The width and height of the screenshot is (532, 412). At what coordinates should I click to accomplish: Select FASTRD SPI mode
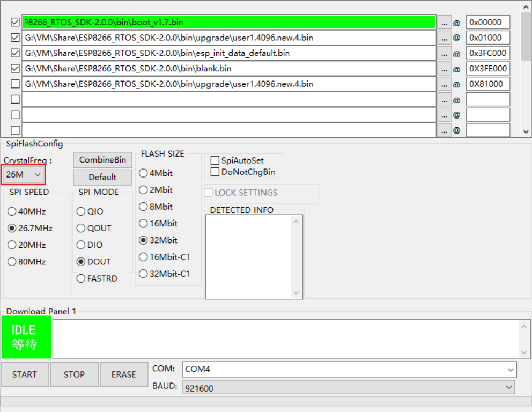point(97,278)
